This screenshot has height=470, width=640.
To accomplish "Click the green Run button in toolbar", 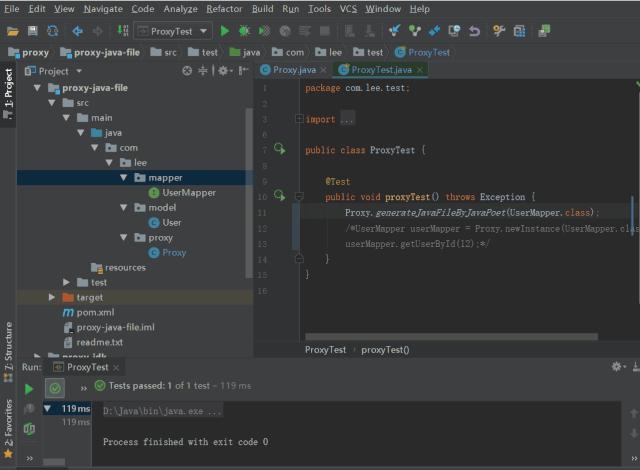I will click(x=225, y=31).
